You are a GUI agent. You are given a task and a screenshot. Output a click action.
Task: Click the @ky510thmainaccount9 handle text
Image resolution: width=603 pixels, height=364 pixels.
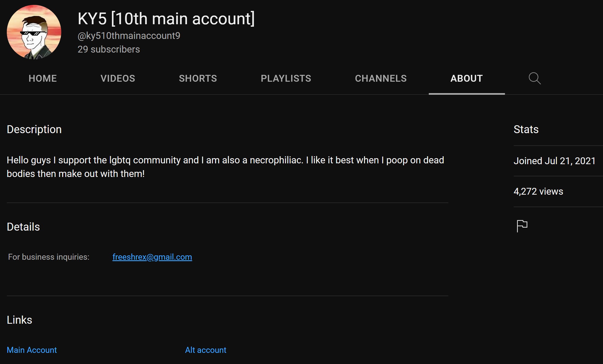(x=129, y=36)
